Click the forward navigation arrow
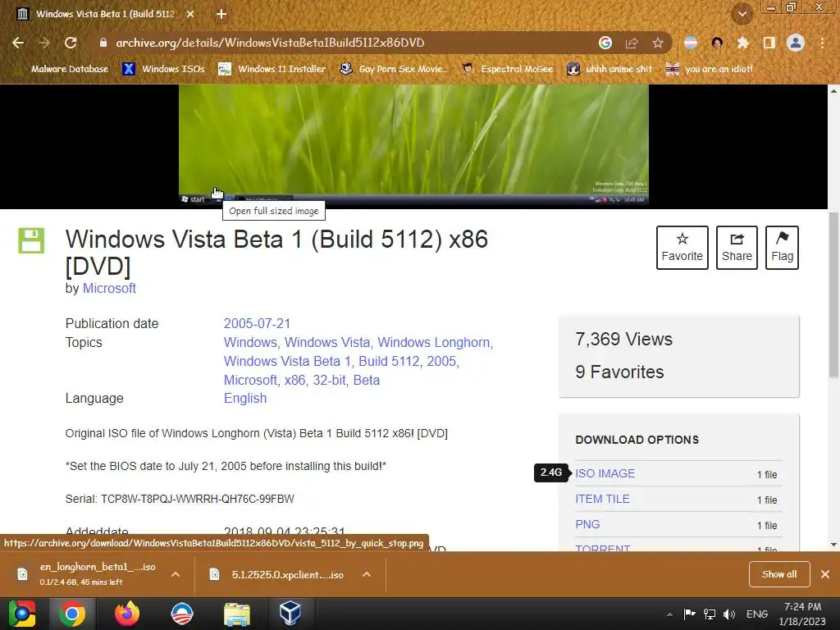Image resolution: width=840 pixels, height=630 pixels. 44,43
